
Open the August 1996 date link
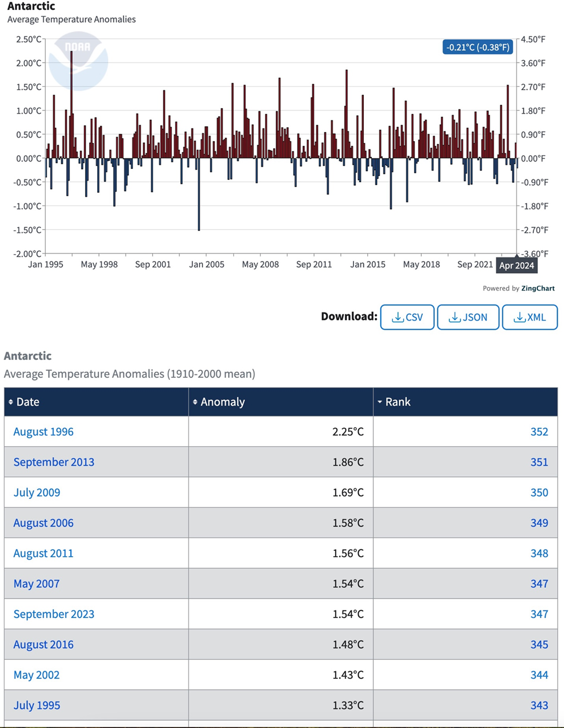43,432
